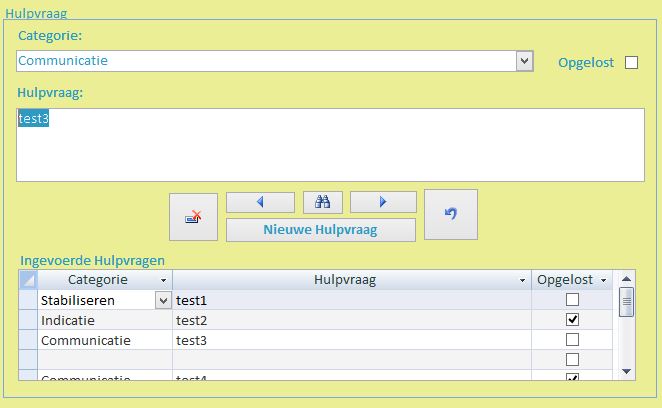Viewport: 662px width, 408px height.
Task: Open find with the binoculars button
Action: (323, 202)
